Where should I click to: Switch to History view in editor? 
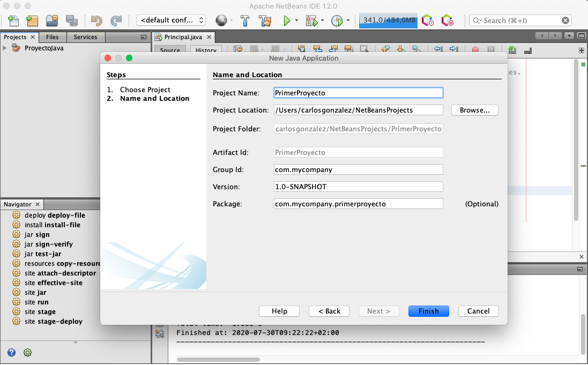pos(206,49)
